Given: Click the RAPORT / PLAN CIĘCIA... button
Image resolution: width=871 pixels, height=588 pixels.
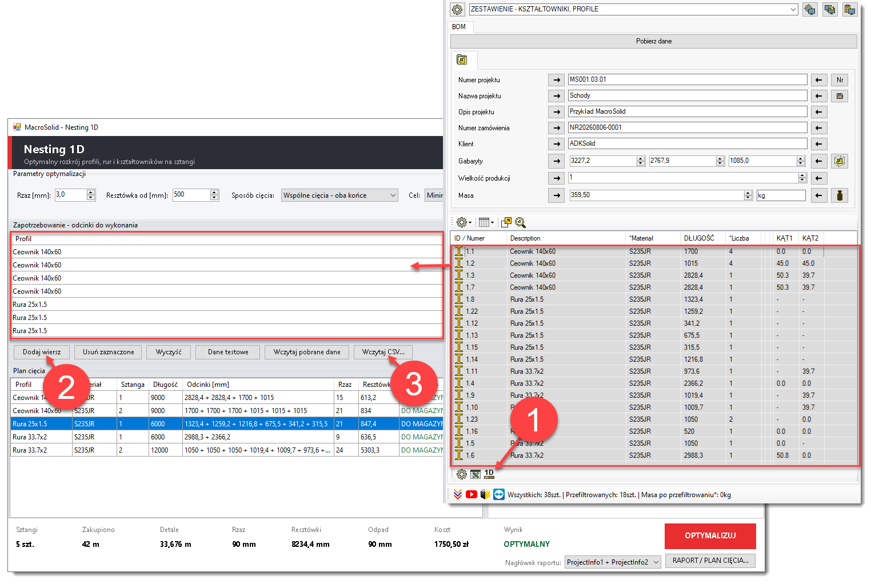Looking at the screenshot, I should (x=710, y=561).
